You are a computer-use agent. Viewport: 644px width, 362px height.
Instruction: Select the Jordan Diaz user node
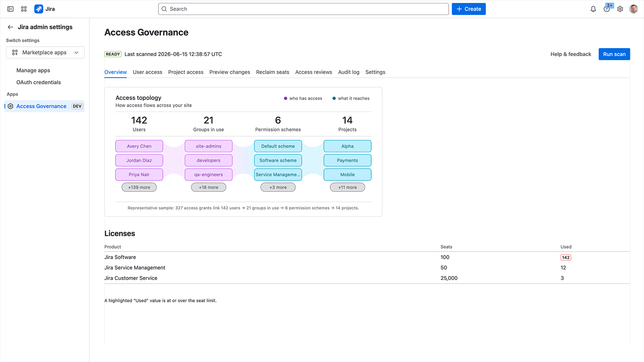pyautogui.click(x=139, y=160)
